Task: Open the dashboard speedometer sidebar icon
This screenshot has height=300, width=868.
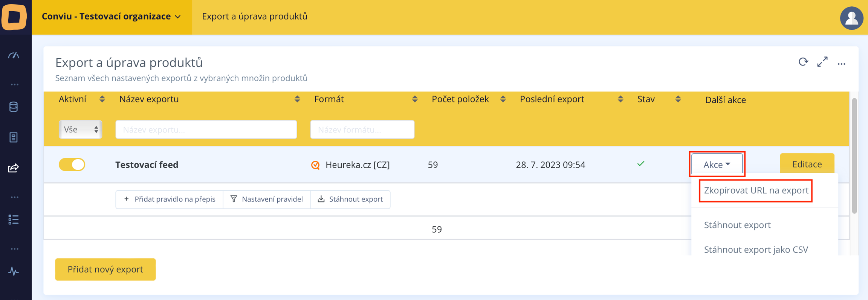Action: (14, 56)
